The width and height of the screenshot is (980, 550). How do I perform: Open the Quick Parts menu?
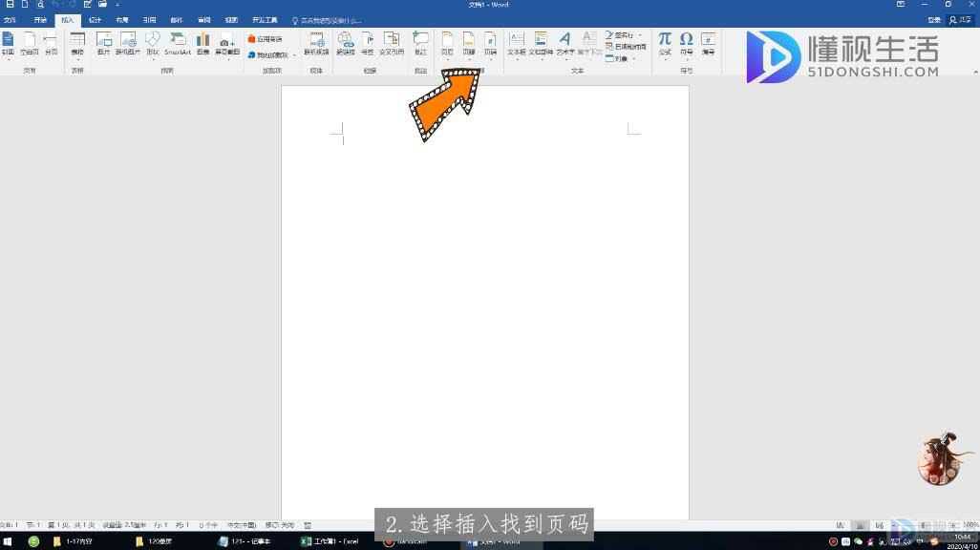(x=541, y=44)
